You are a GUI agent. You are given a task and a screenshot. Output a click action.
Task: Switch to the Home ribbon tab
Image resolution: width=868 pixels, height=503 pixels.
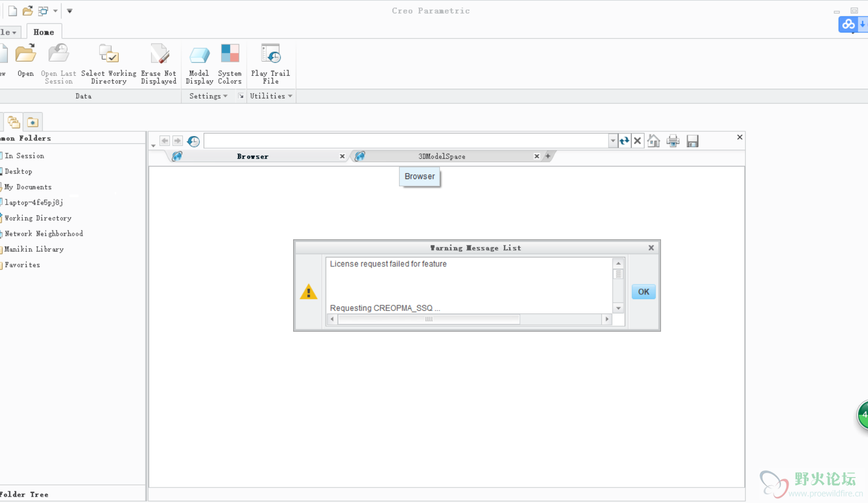pyautogui.click(x=44, y=32)
